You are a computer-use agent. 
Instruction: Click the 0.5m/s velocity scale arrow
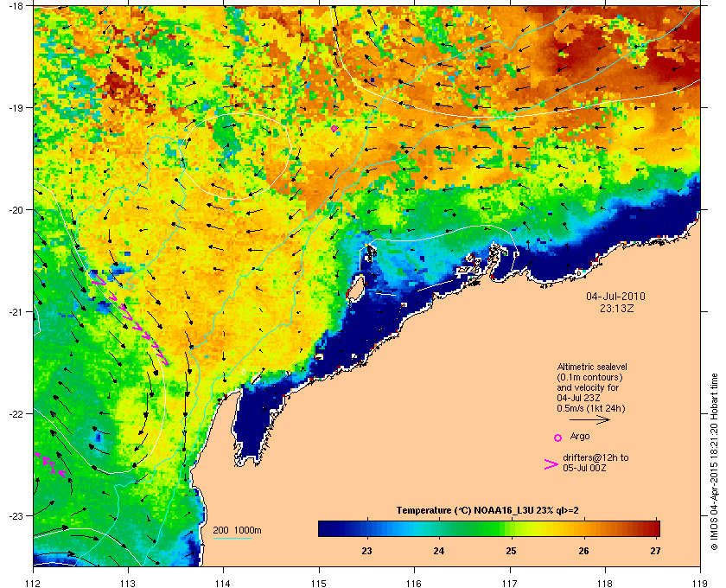coord(589,419)
